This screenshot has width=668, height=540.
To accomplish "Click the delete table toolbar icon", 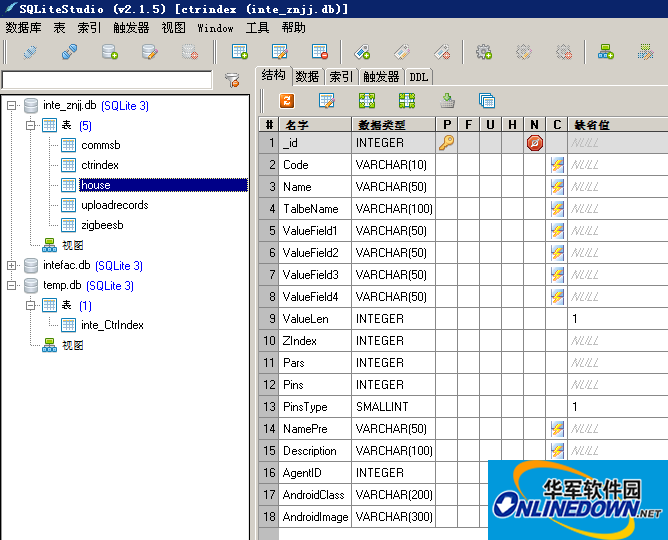I will click(x=320, y=52).
